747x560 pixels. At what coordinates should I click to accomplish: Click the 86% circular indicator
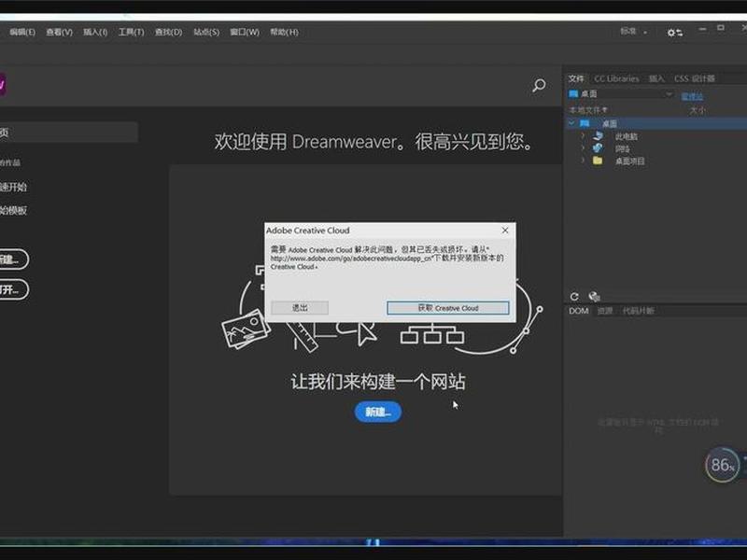tap(722, 465)
